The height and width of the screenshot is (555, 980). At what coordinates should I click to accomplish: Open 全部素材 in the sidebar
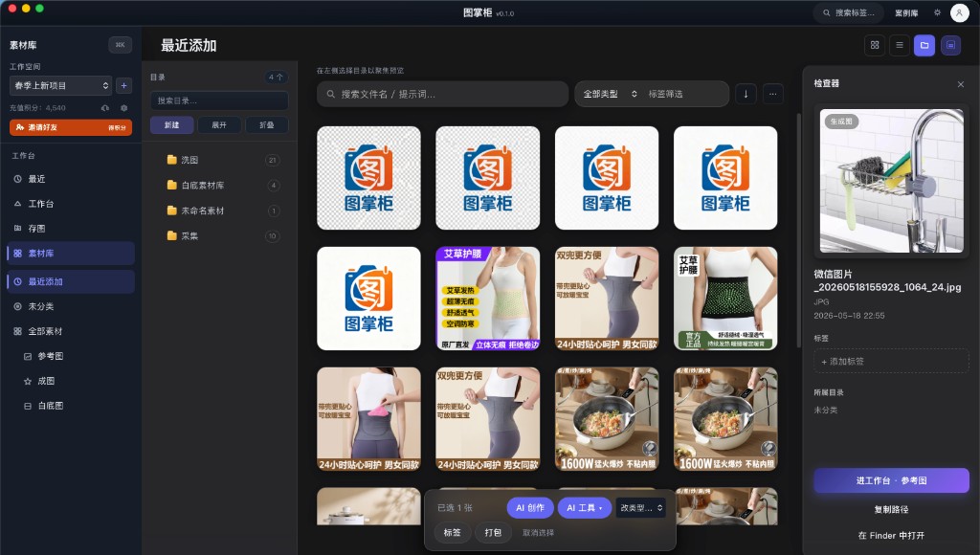[x=71, y=331]
